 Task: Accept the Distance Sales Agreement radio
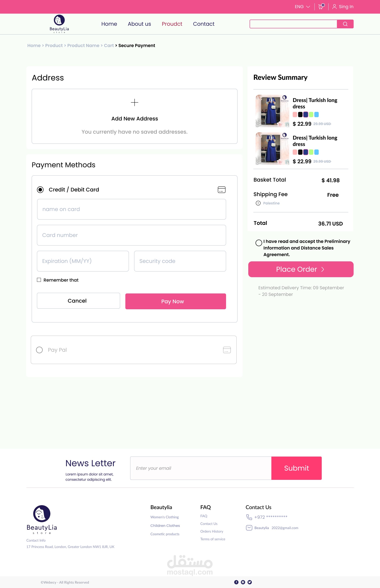click(x=259, y=243)
